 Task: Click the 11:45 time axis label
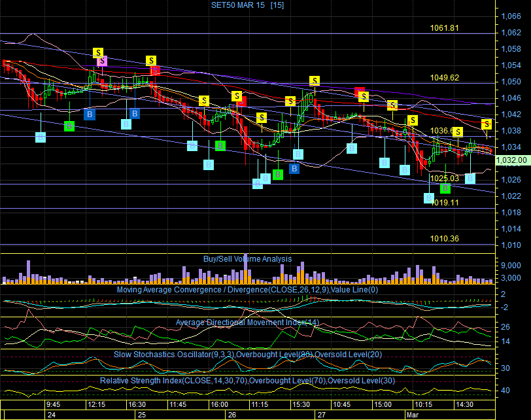178,404
